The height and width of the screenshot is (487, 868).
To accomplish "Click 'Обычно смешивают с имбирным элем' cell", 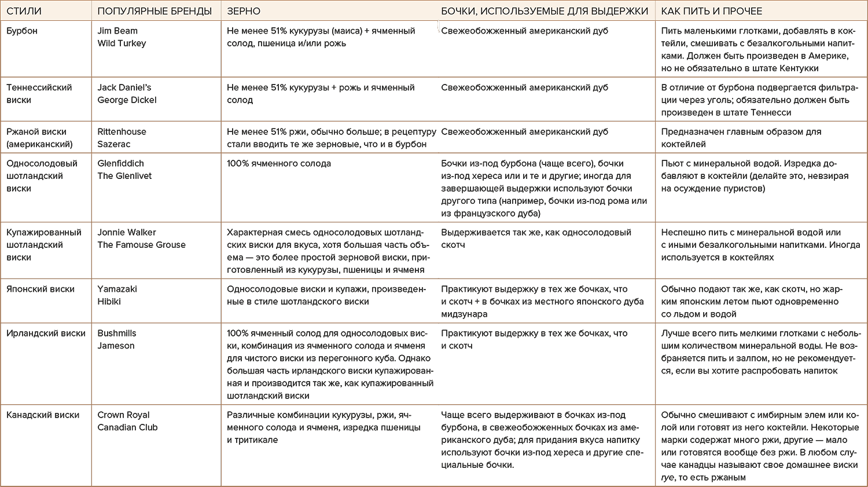I will click(x=760, y=446).
